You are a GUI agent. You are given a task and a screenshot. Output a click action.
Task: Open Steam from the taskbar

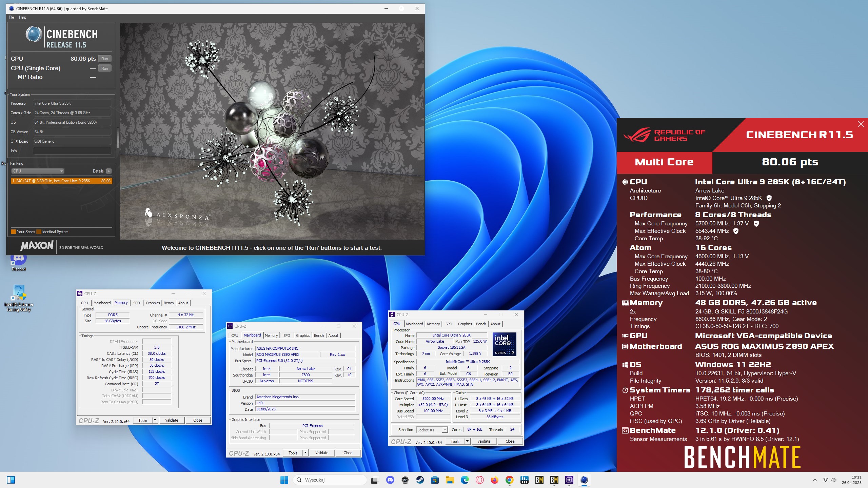coord(420,480)
